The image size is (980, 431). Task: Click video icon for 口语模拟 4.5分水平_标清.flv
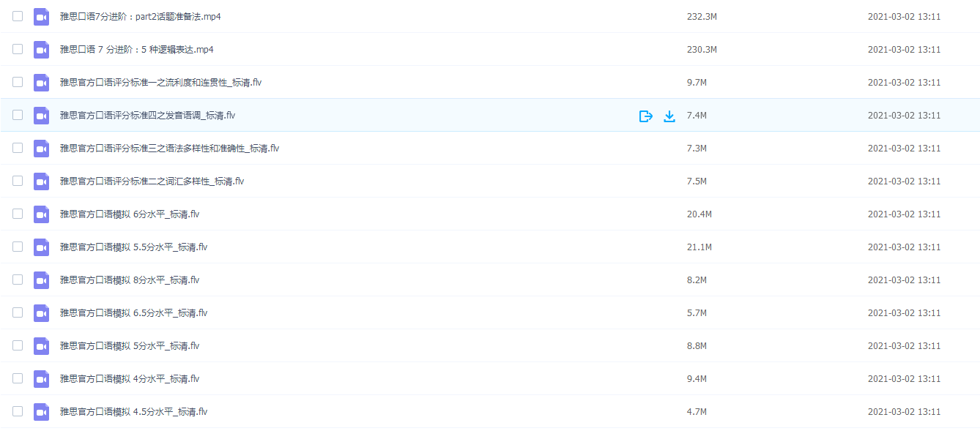[41, 412]
